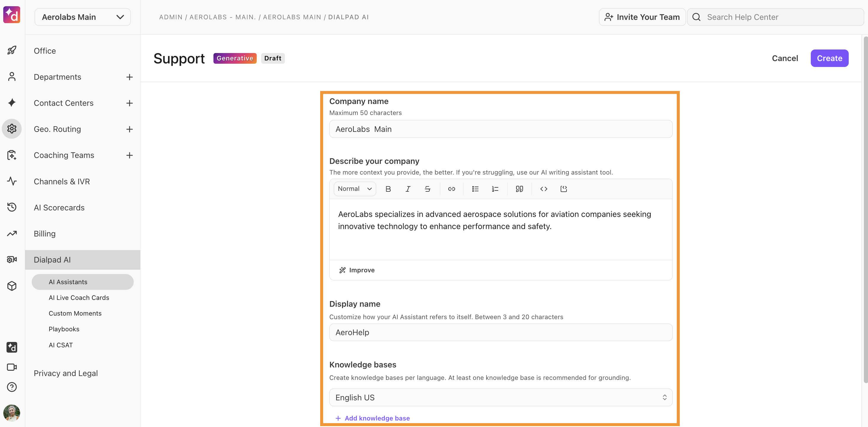Insert a link in the description
868x427 pixels.
pyautogui.click(x=451, y=189)
